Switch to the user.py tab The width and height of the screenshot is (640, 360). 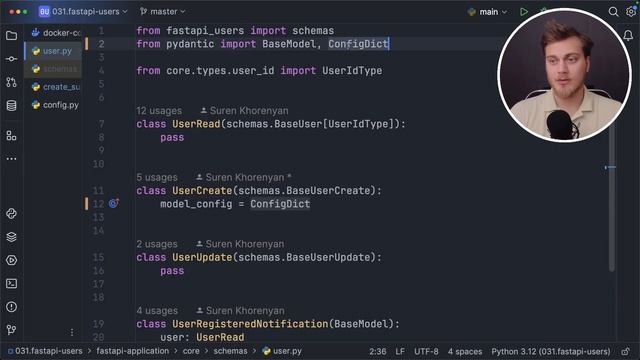[54, 51]
